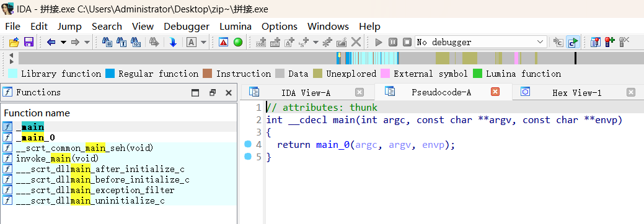Open the Jump menu
This screenshot has width=644, height=224.
click(69, 27)
